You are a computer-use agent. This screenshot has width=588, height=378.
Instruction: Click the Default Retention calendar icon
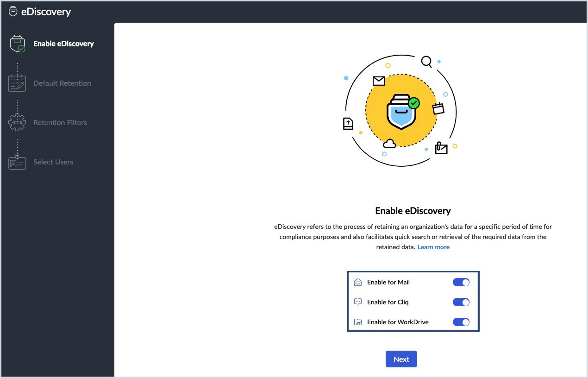(17, 82)
